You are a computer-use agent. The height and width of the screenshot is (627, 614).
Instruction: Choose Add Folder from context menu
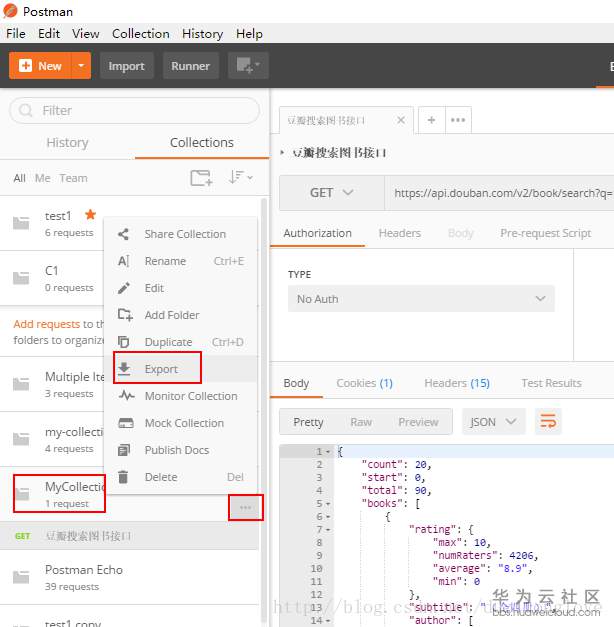point(181,315)
